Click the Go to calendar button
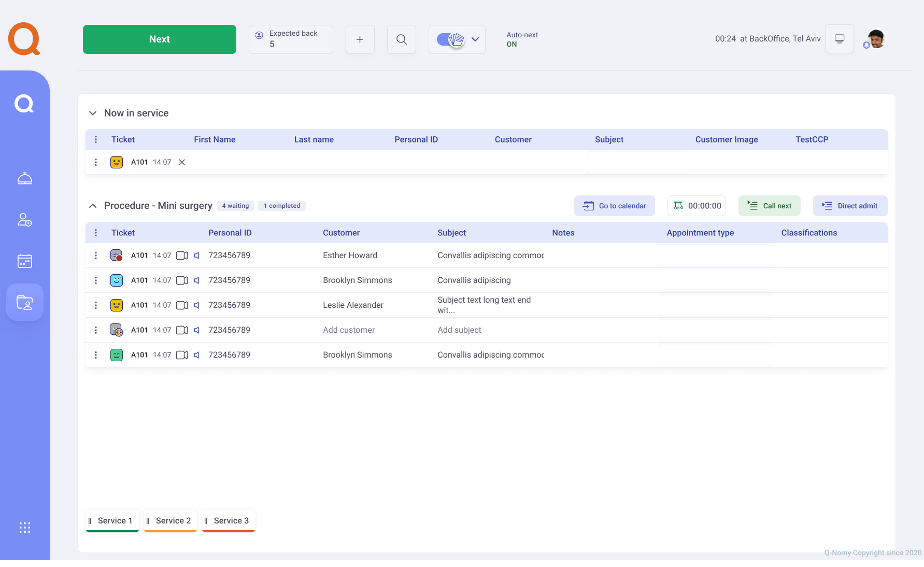This screenshot has height=567, width=924. click(x=614, y=206)
